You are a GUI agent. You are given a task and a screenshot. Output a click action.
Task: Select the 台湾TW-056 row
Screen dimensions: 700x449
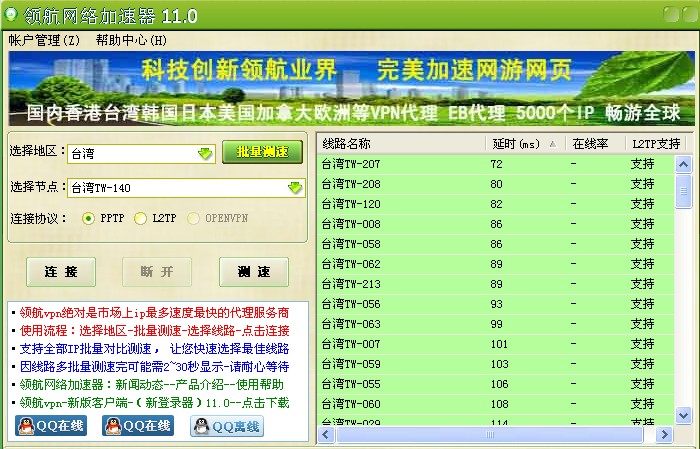(496, 304)
